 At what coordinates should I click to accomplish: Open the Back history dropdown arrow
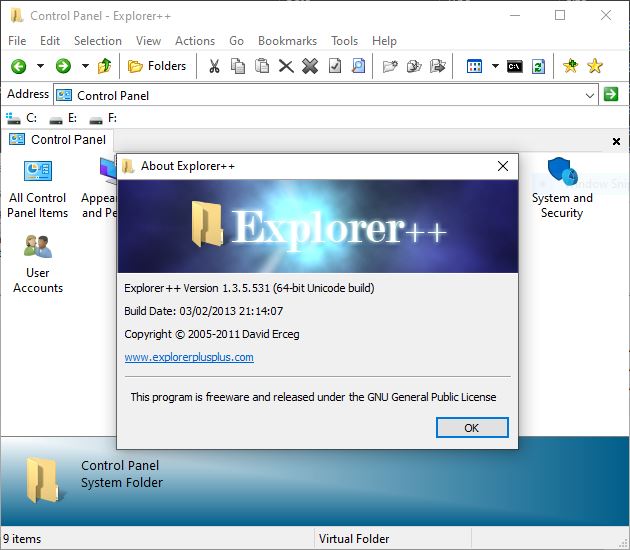tap(41, 66)
